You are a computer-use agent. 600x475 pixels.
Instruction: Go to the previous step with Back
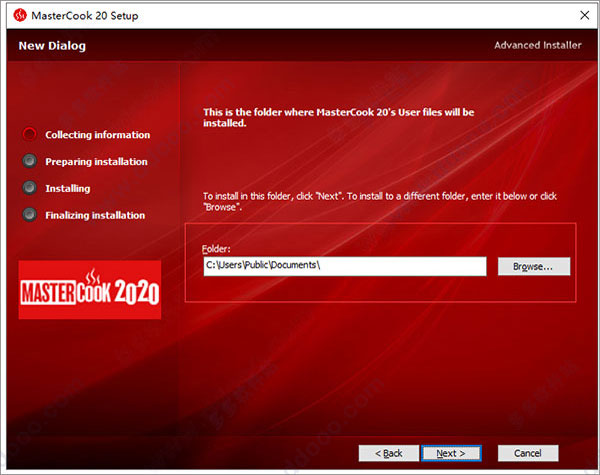[x=389, y=453]
